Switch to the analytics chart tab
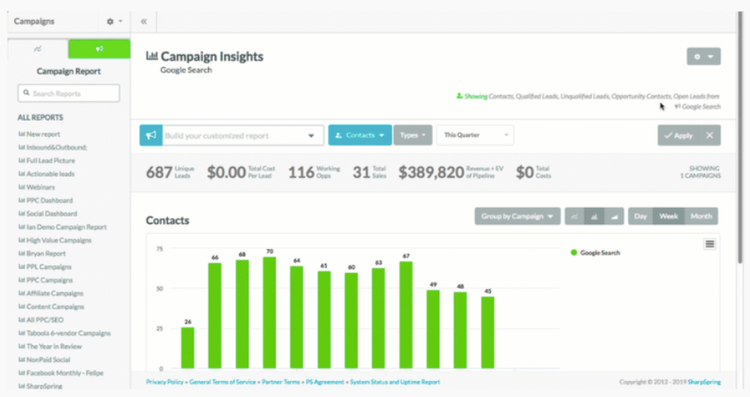Viewport: 750px width, 397px height. tap(38, 49)
